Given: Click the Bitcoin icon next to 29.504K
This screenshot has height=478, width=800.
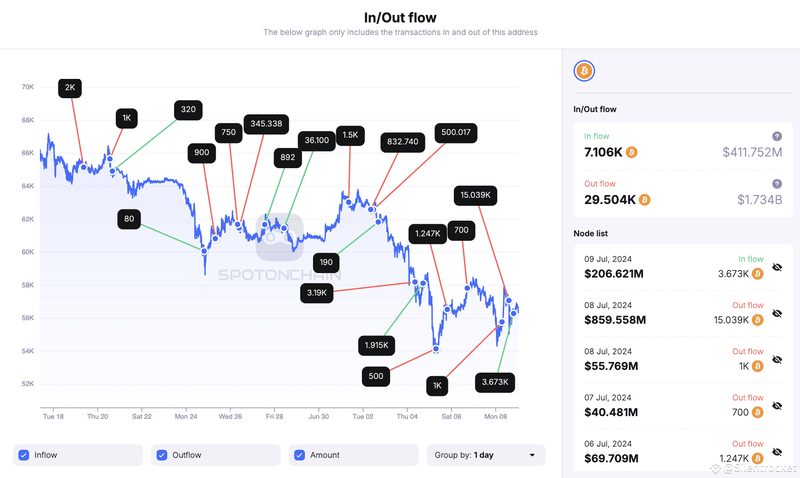Looking at the screenshot, I should [x=645, y=200].
